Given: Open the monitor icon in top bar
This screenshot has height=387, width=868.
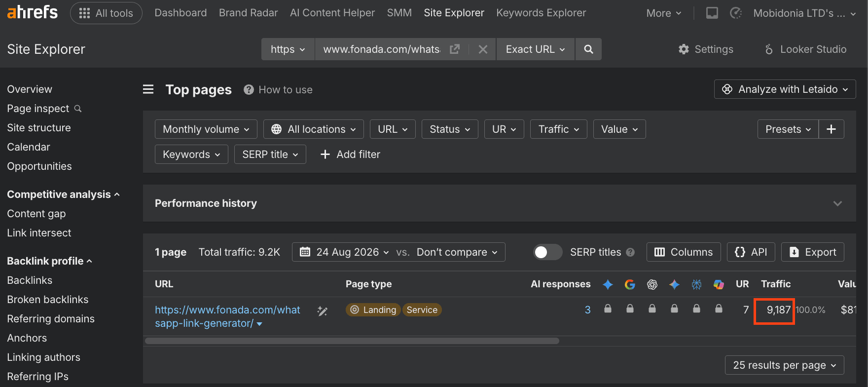Looking at the screenshot, I should click(712, 13).
